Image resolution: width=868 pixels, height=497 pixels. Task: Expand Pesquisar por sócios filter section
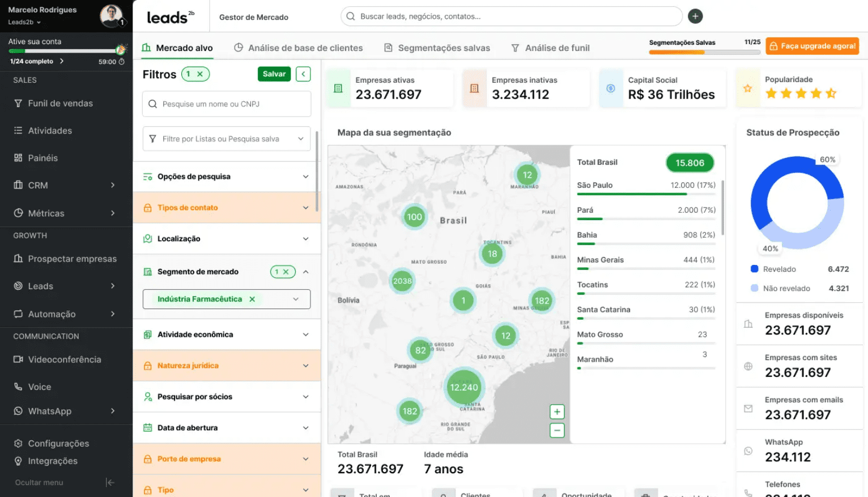point(306,397)
